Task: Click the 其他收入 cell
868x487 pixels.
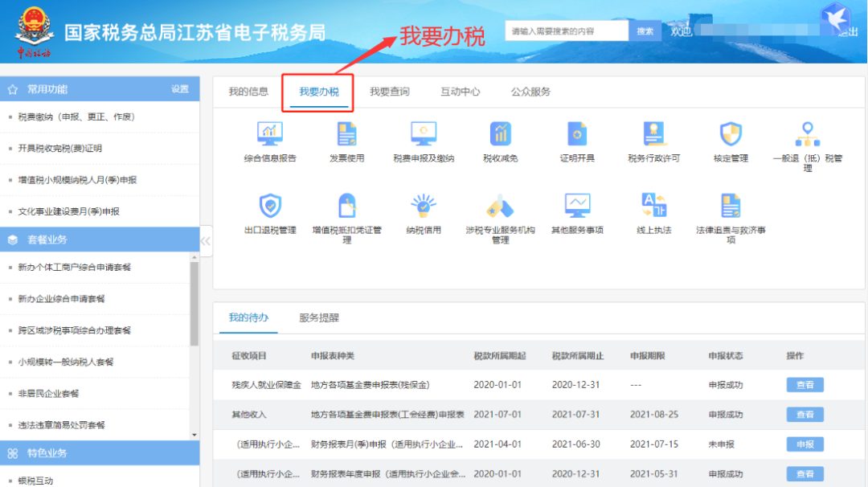Action: point(249,415)
